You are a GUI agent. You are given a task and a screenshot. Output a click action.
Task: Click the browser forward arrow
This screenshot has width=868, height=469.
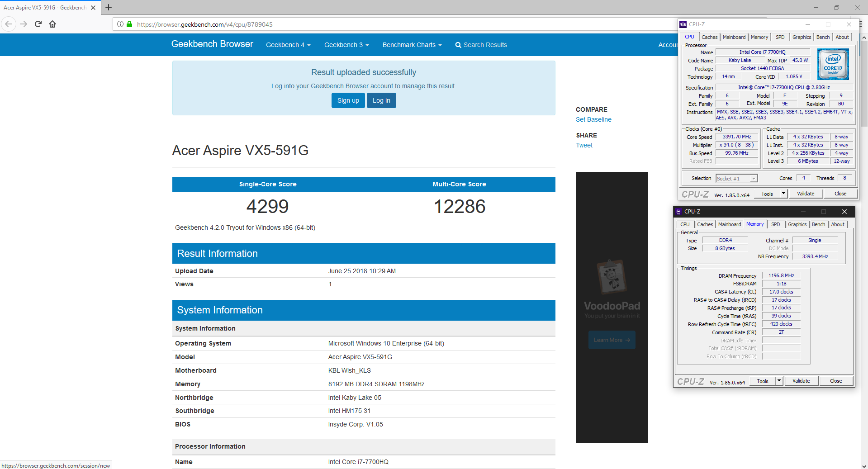tap(24, 24)
